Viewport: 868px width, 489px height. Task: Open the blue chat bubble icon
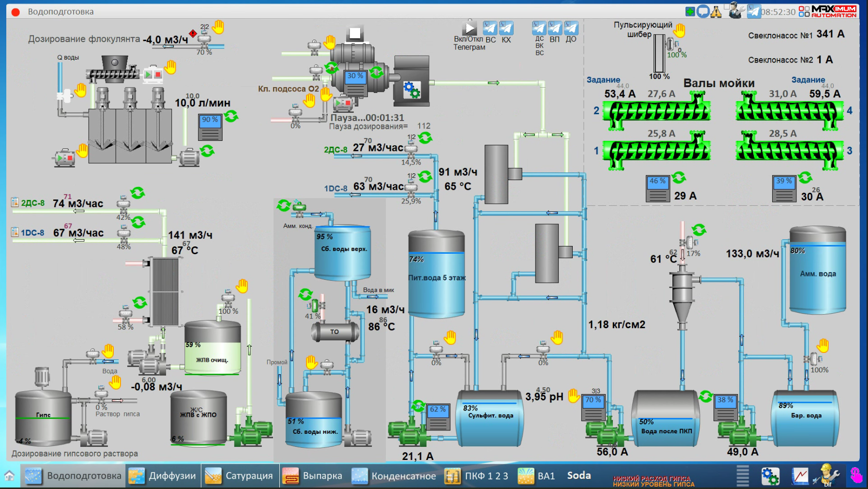[703, 12]
